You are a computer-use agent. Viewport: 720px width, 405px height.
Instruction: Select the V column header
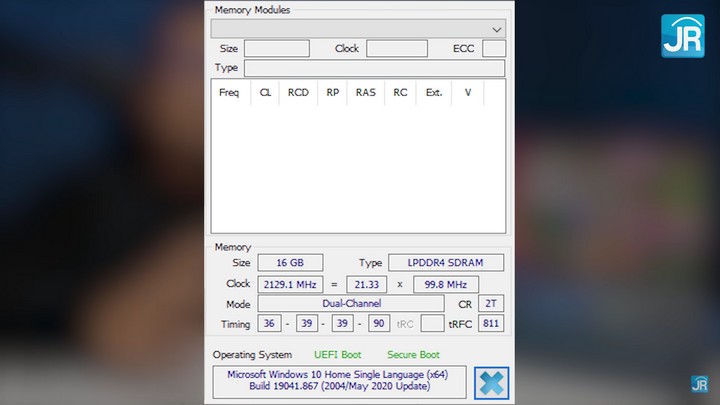pyautogui.click(x=467, y=93)
